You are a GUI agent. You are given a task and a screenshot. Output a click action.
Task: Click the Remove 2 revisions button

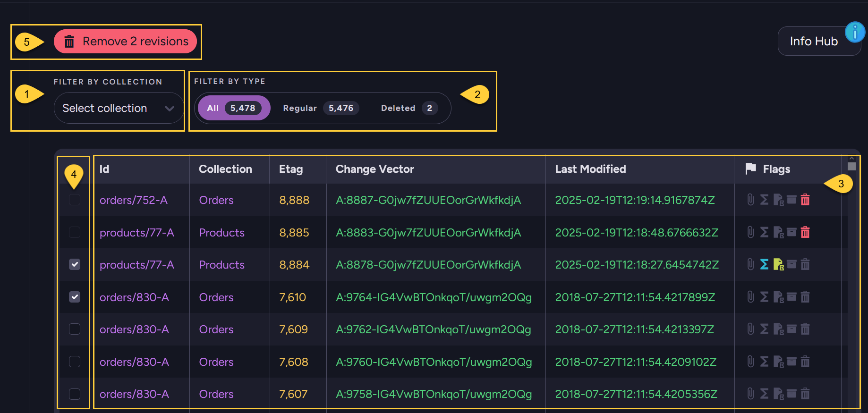point(125,42)
